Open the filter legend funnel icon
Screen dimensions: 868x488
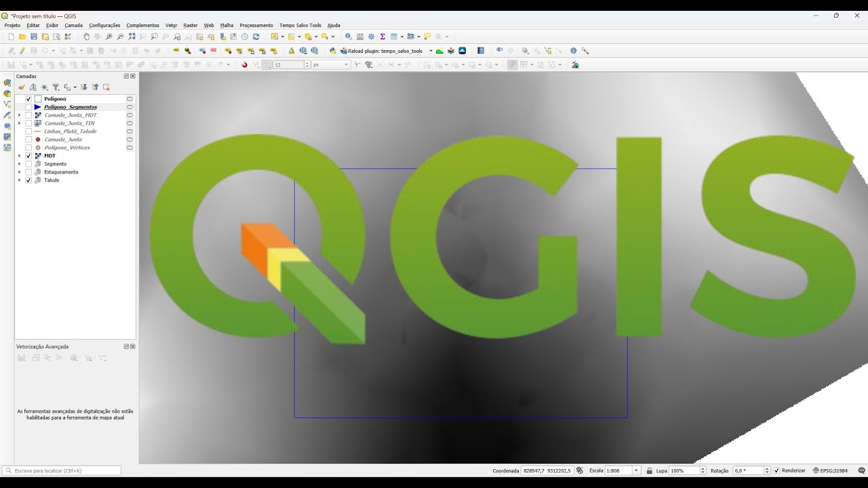tap(56, 87)
